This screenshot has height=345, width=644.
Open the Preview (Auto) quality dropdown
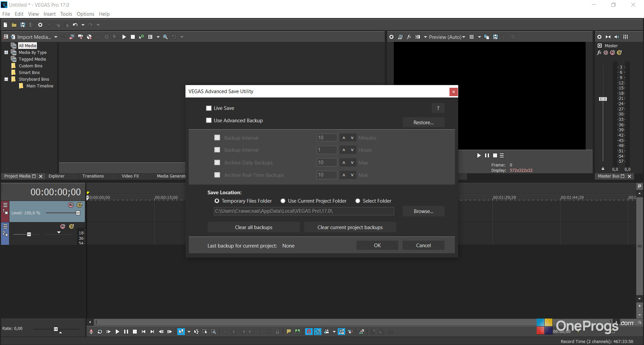coord(447,37)
